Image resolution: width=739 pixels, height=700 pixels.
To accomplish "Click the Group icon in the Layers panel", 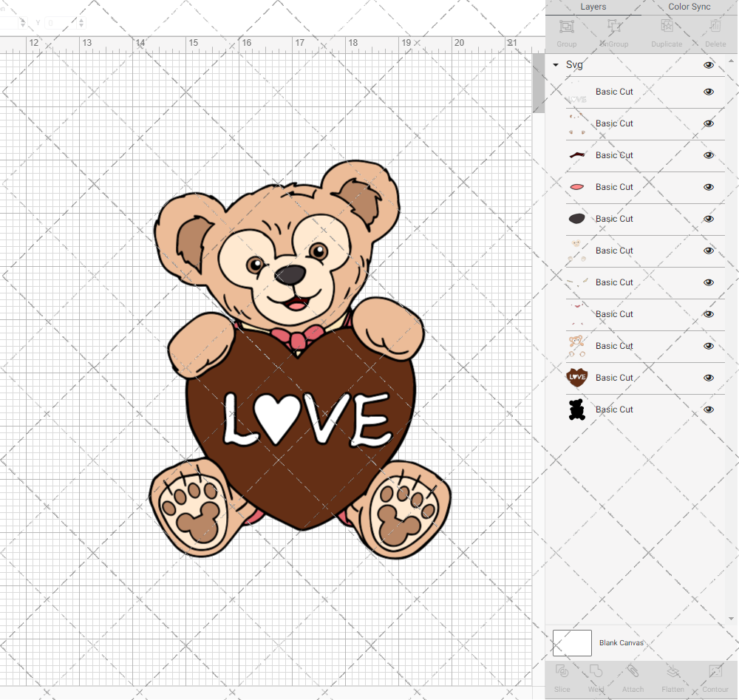I will coord(567,27).
